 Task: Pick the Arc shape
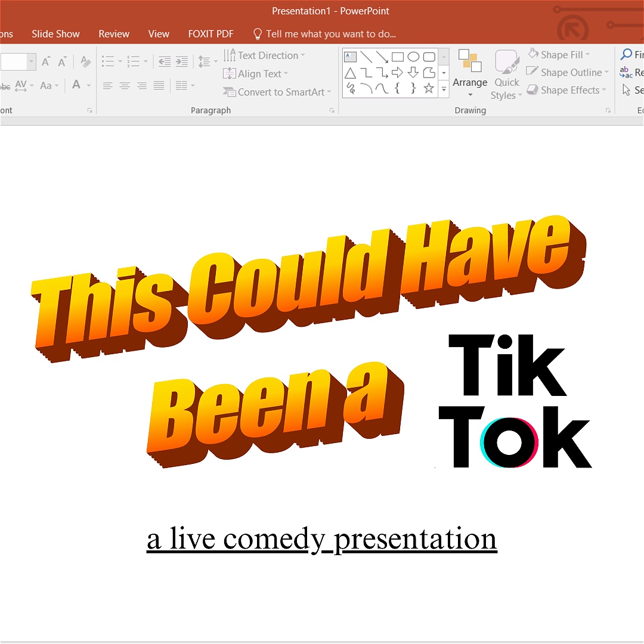pos(366,88)
